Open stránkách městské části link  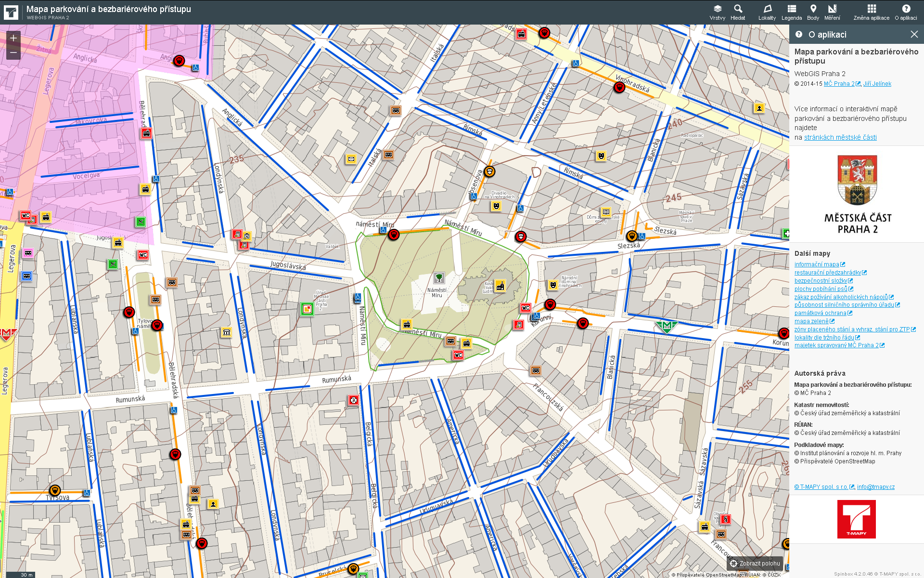(x=840, y=137)
